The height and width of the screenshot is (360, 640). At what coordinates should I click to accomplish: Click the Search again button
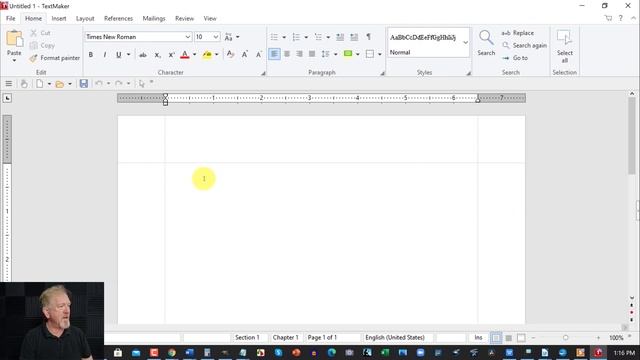tap(524, 45)
